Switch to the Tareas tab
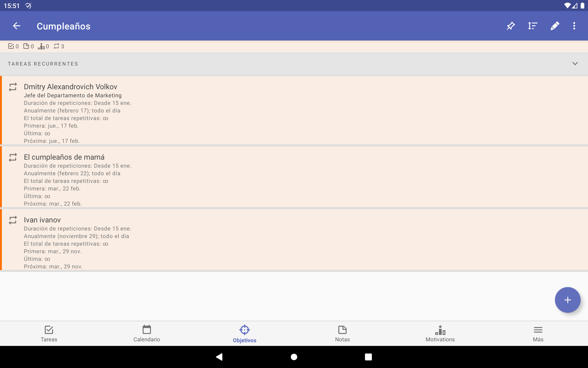588x368 pixels. click(49, 334)
